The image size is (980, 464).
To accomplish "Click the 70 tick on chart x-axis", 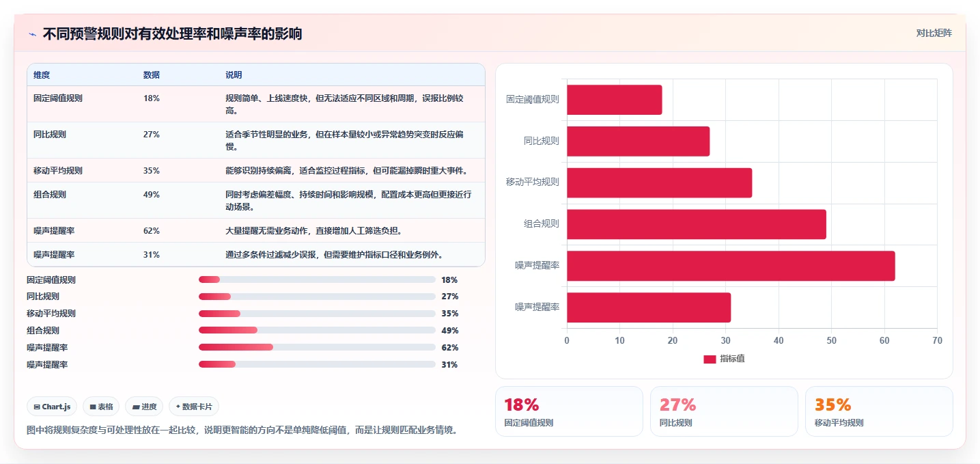I will click(x=937, y=340).
